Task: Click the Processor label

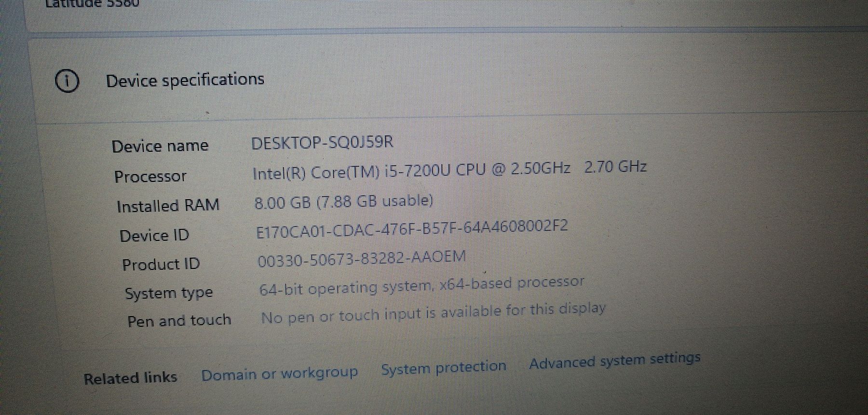Action: [x=150, y=176]
